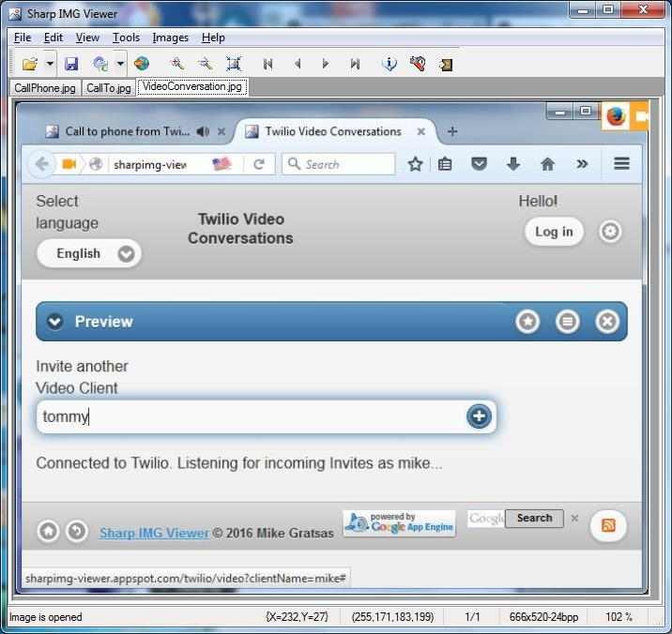672x634 pixels.
Task: Click the gear icon next to Log in
Action: [x=610, y=232]
